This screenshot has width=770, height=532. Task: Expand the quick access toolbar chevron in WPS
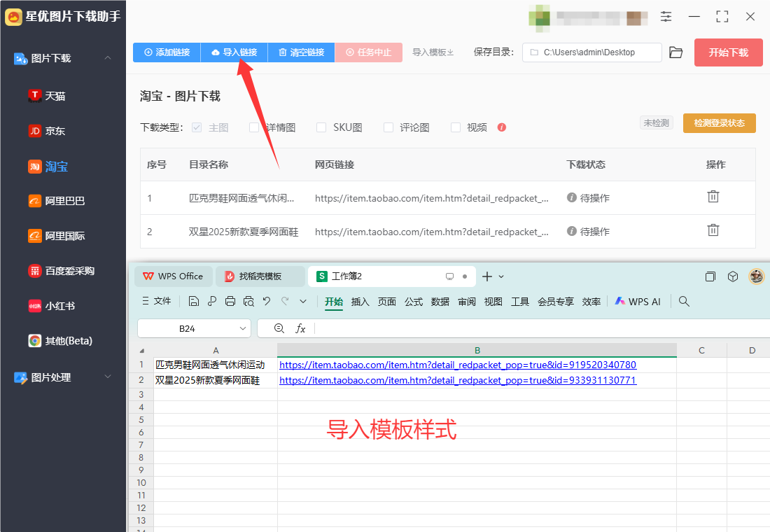[x=303, y=301]
